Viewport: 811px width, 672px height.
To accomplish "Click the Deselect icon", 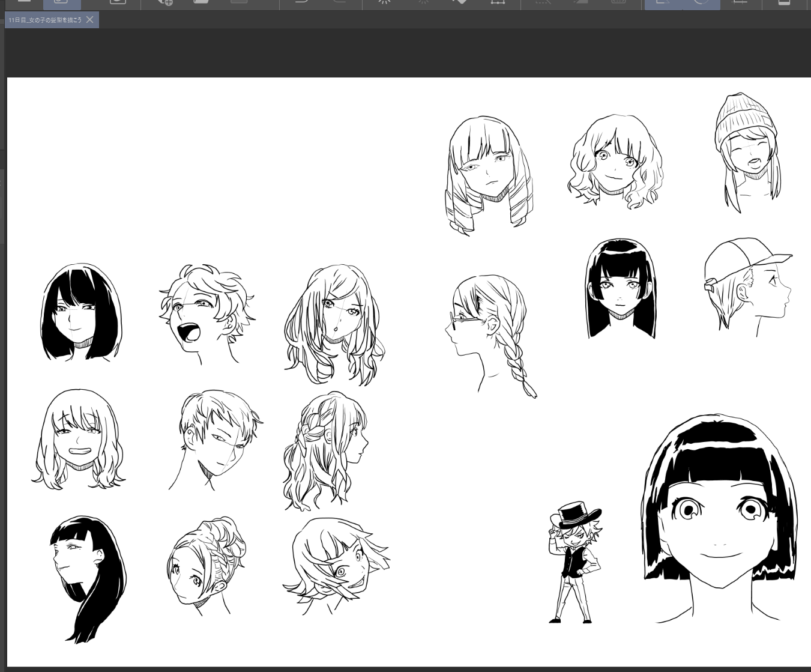I will tap(543, 2).
